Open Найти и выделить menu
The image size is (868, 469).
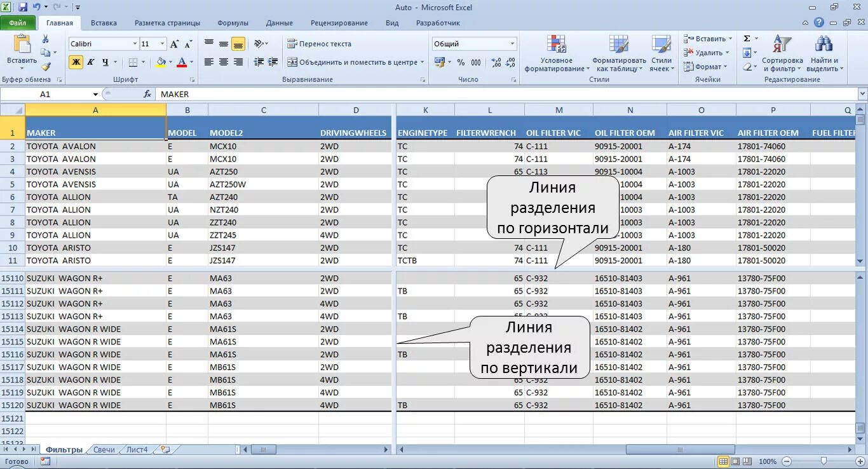824,53
